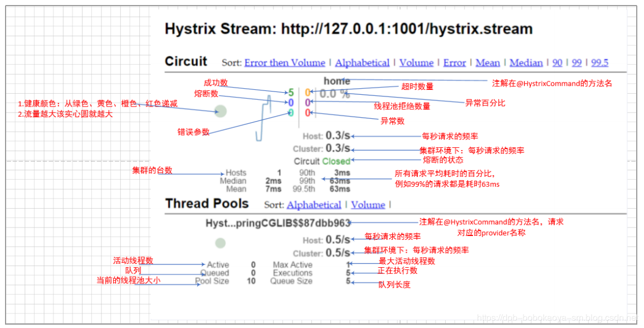Click the Executions value 5
Viewport: 644px width, 328px height.
(x=348, y=273)
